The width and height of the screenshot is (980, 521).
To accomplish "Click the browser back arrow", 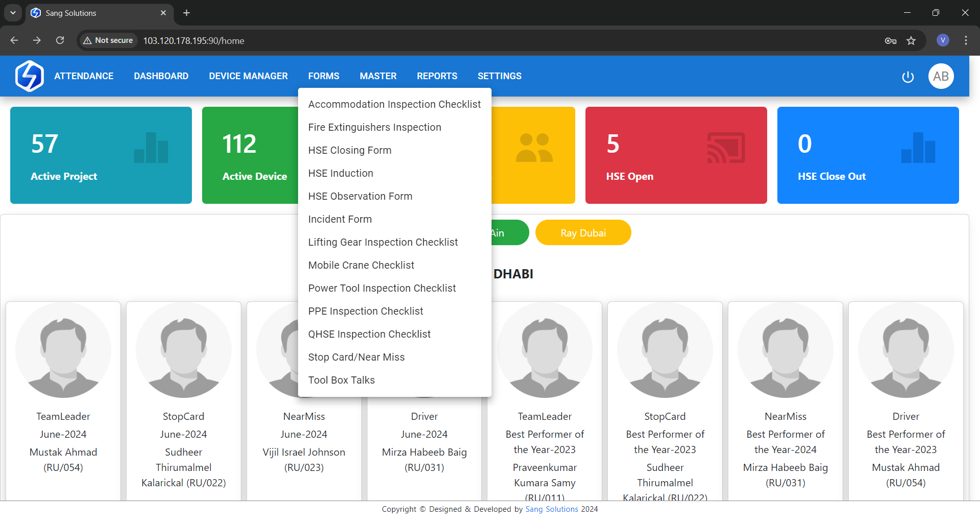I will coord(14,40).
